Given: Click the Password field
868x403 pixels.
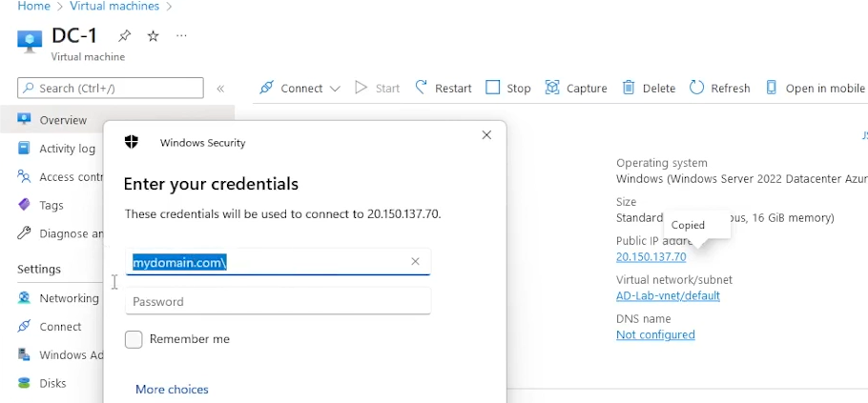Looking at the screenshot, I should 278,301.
